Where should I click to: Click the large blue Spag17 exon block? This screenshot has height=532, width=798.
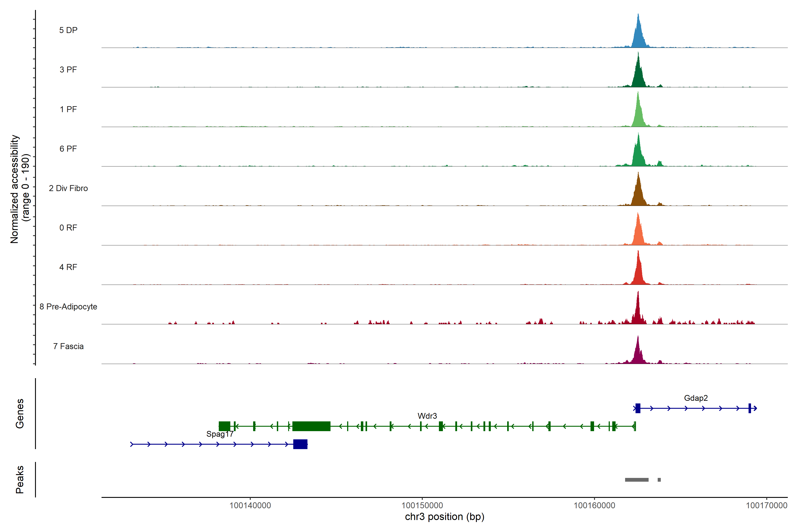[x=300, y=444]
